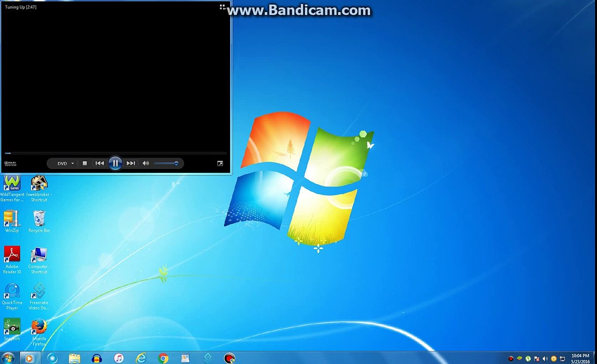Select the lswebbroker Shortcut desktop icon
597x364 pixels.
[39, 189]
